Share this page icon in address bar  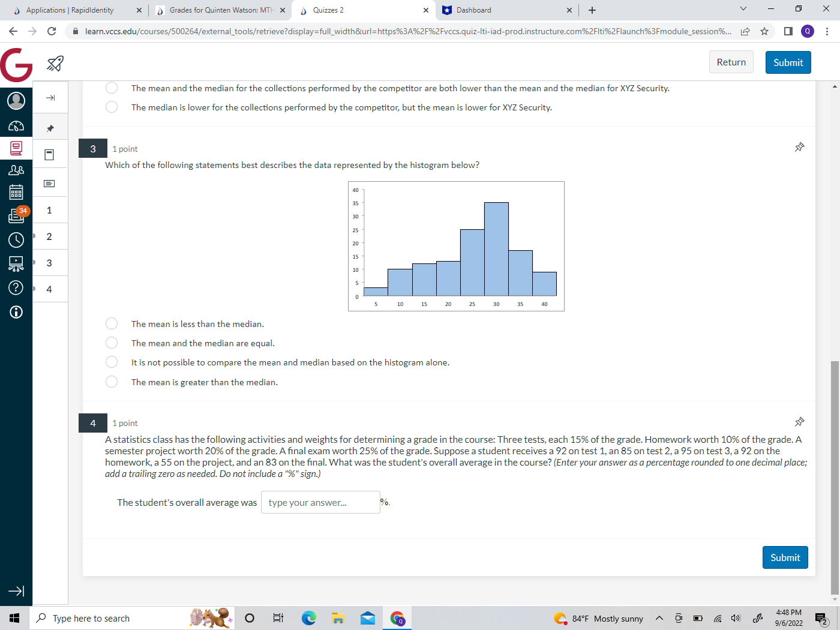[745, 31]
